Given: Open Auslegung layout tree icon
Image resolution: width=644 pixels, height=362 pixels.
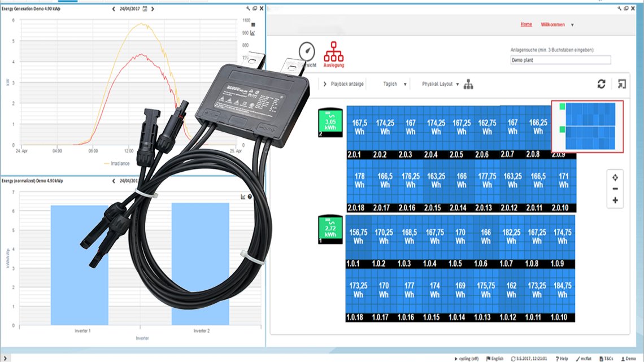Looking at the screenshot, I should [333, 54].
